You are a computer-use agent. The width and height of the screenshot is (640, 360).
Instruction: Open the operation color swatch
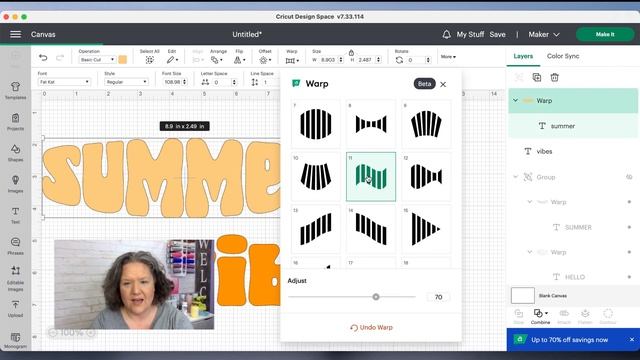pyautogui.click(x=122, y=60)
